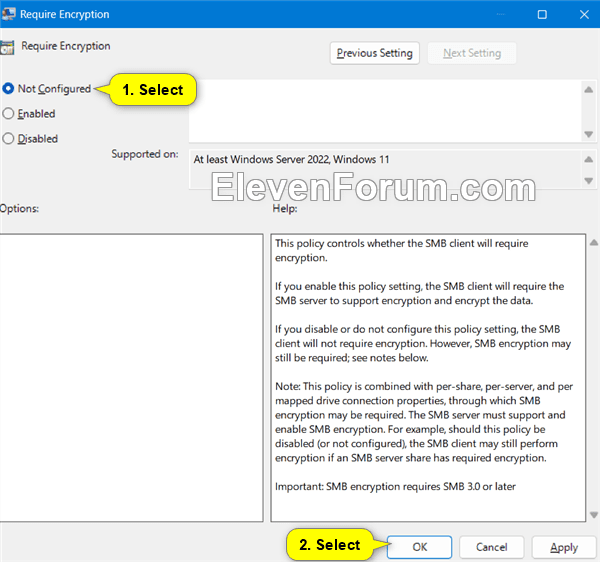The image size is (600, 562).
Task: Click the Help paragraph starting 'If you enable'
Action: tap(419, 293)
